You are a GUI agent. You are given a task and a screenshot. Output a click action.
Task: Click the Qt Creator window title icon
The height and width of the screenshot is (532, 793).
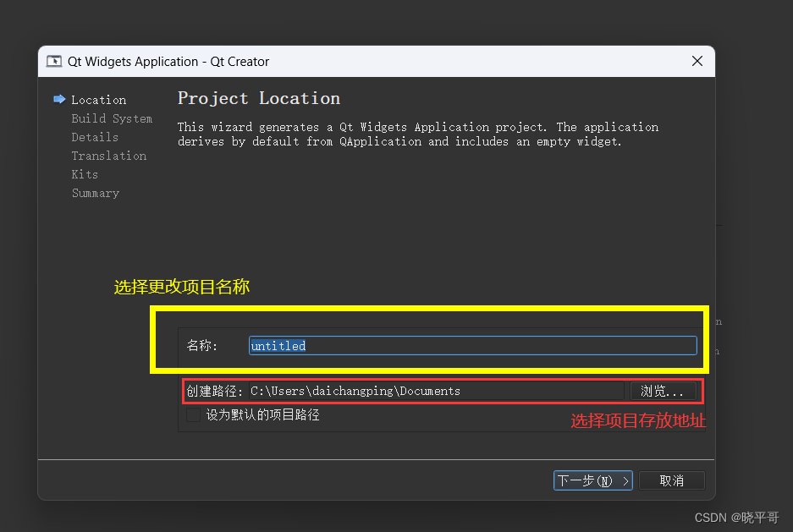[x=54, y=61]
